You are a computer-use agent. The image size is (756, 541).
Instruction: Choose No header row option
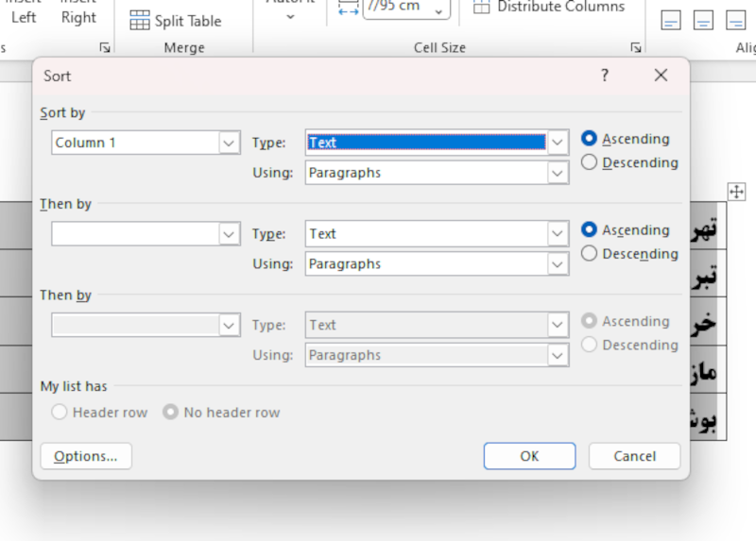click(171, 413)
